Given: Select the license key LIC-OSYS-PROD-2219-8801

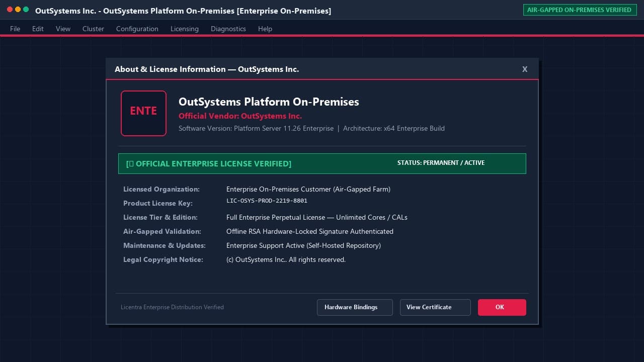Looking at the screenshot, I should tap(267, 201).
